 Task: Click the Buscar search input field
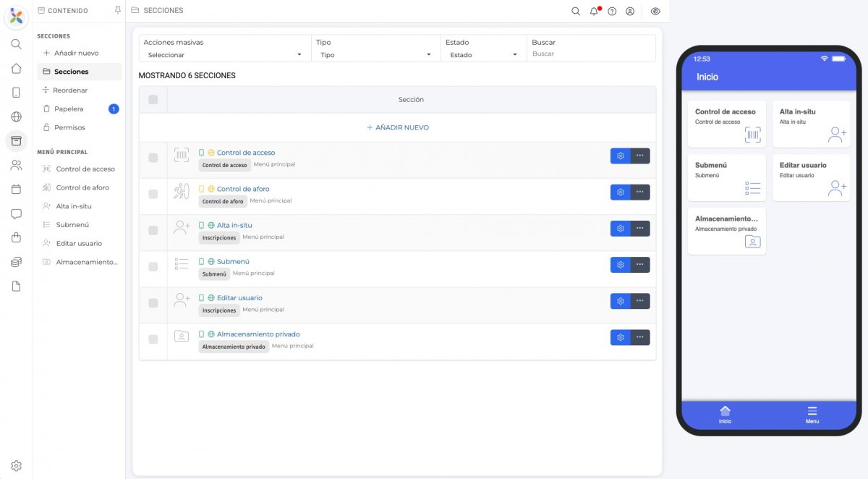pyautogui.click(x=590, y=54)
